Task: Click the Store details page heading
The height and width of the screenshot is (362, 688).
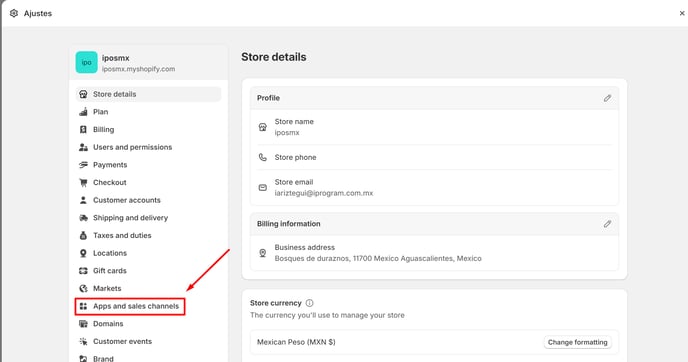Action: click(x=274, y=57)
